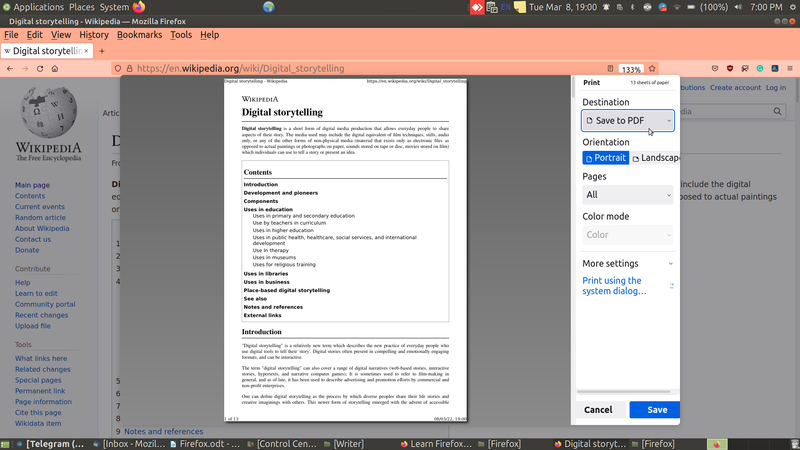Open the View menu

coord(61,35)
